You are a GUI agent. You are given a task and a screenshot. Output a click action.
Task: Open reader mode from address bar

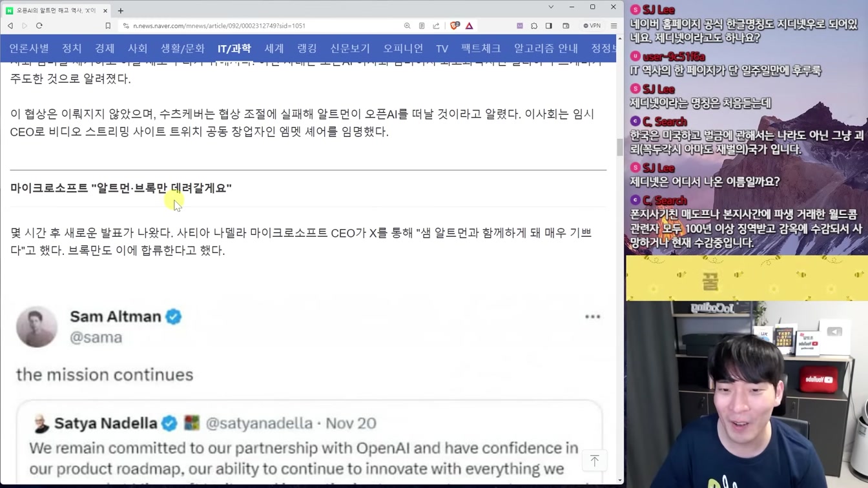(422, 26)
